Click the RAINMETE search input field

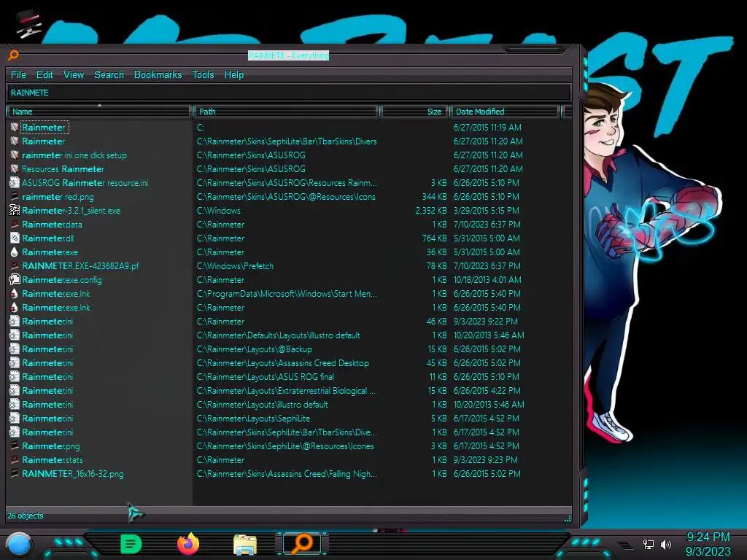point(288,93)
